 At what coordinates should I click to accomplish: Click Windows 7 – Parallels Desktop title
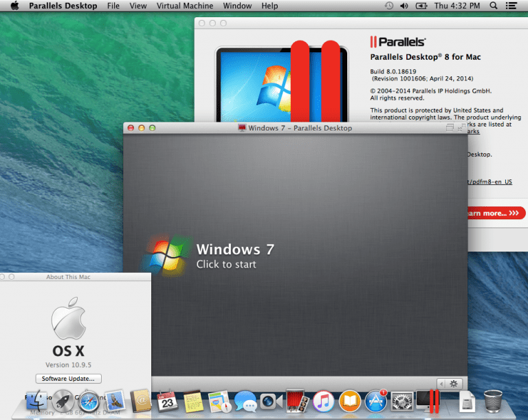pyautogui.click(x=300, y=128)
